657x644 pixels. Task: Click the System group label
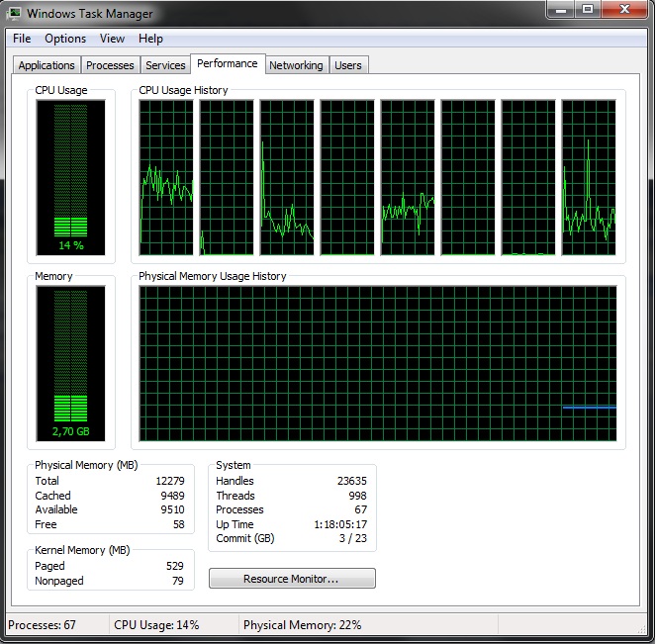coord(233,465)
